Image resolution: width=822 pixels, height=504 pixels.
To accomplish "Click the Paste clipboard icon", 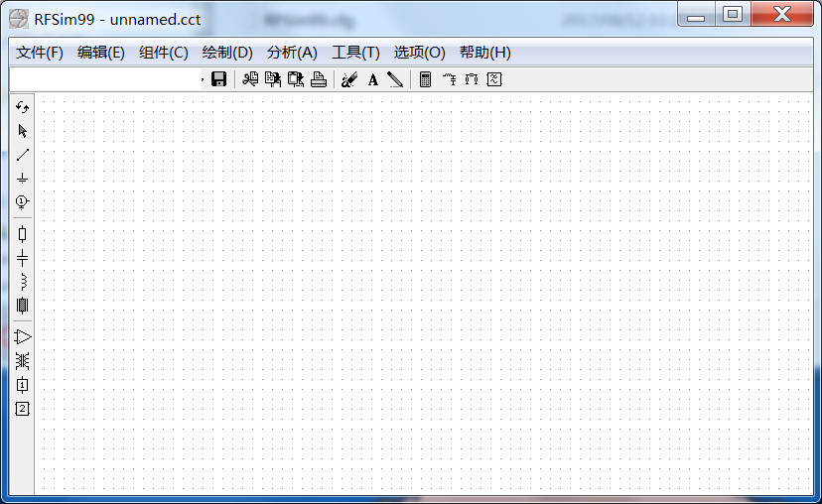I will pyautogui.click(x=296, y=79).
